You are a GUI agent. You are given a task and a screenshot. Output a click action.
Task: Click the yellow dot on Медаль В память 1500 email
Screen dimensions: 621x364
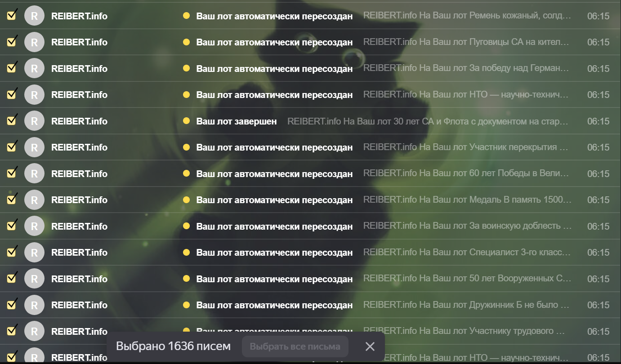[x=186, y=200]
